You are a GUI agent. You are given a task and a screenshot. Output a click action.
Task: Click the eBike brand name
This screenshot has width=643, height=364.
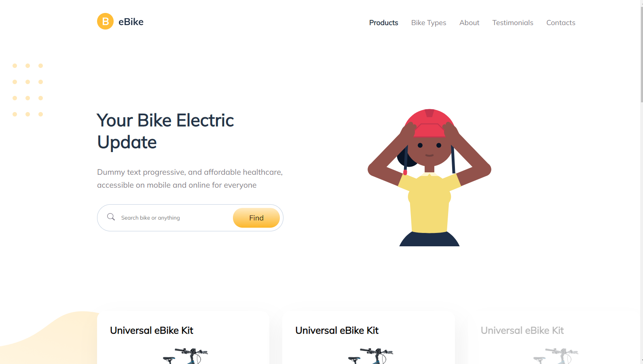pos(131,22)
